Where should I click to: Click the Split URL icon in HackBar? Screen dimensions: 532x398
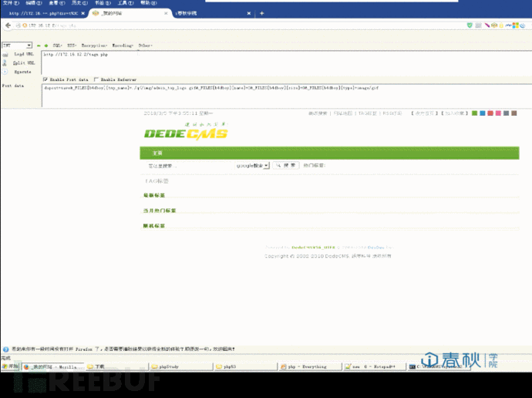pyautogui.click(x=5, y=62)
